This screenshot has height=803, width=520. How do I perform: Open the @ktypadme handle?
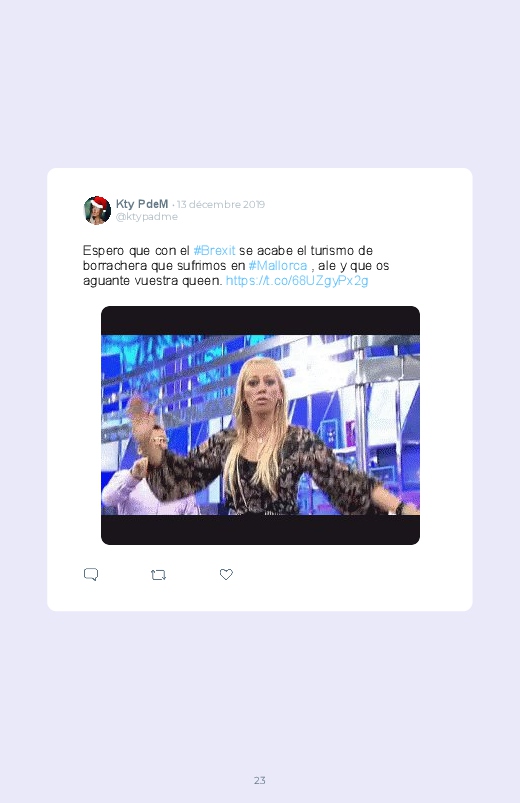[x=147, y=217]
